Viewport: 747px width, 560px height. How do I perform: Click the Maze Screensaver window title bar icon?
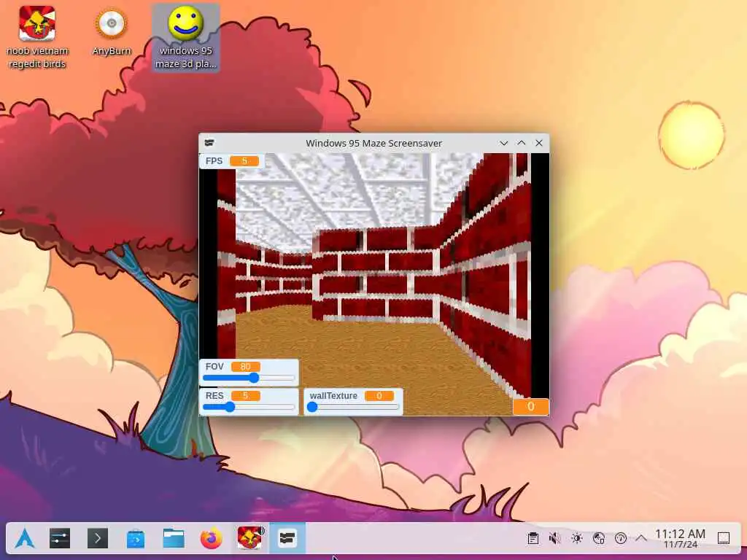pos(209,143)
